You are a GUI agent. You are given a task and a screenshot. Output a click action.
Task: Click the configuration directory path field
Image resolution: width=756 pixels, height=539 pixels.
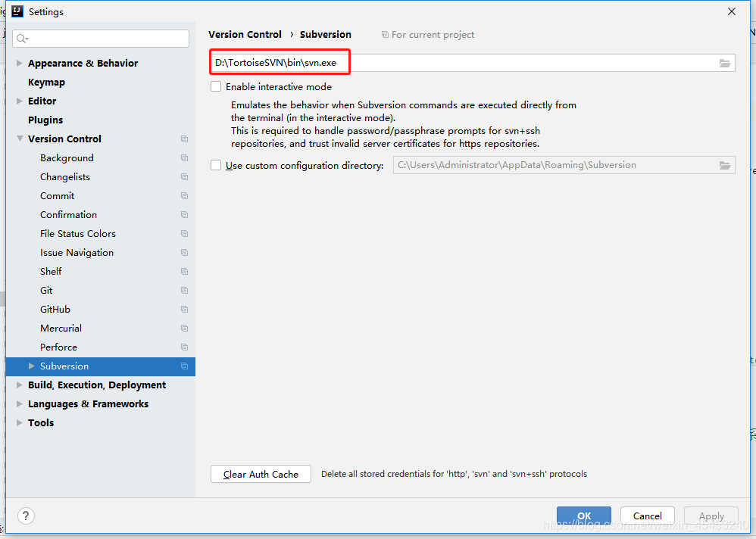click(x=564, y=165)
